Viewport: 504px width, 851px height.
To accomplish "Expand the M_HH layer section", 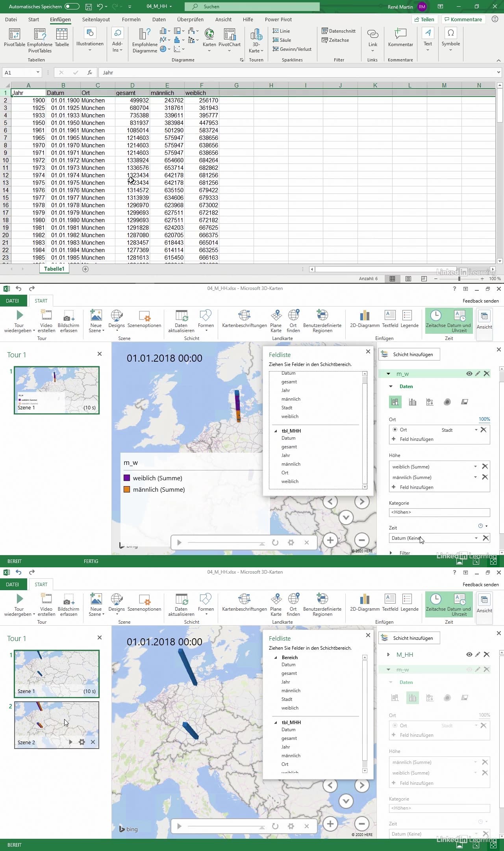I will tap(389, 654).
